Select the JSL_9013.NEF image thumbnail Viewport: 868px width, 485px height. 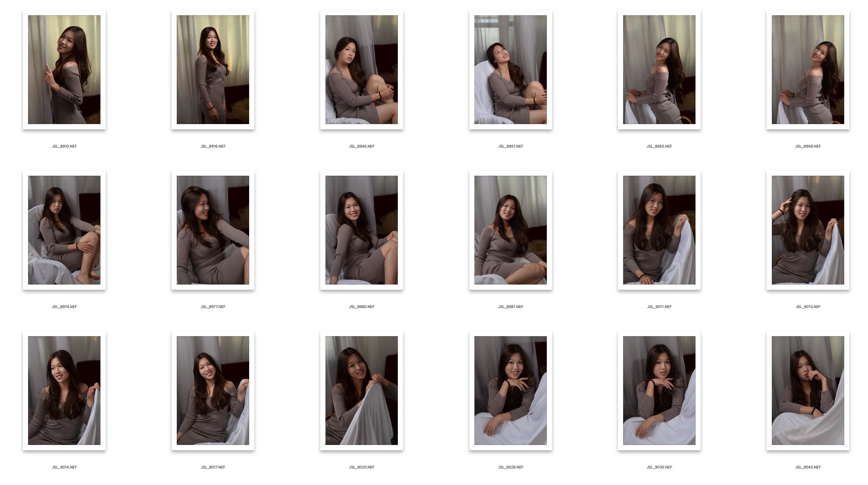point(808,230)
